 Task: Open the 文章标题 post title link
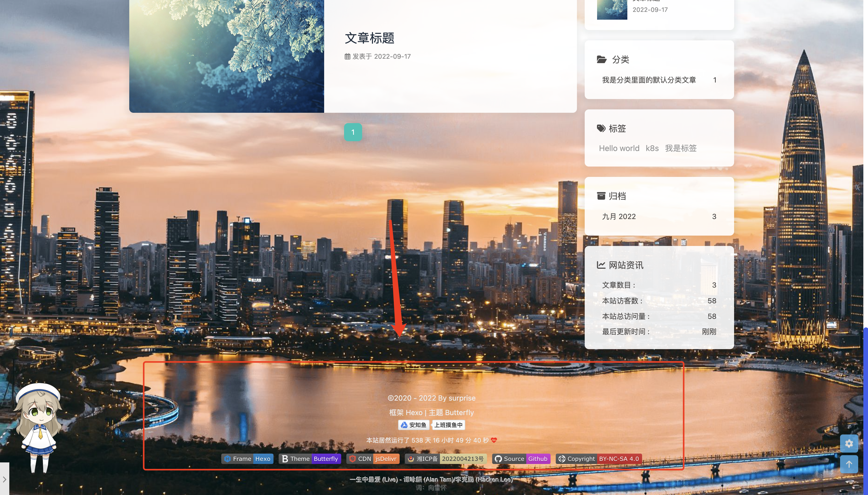point(369,38)
